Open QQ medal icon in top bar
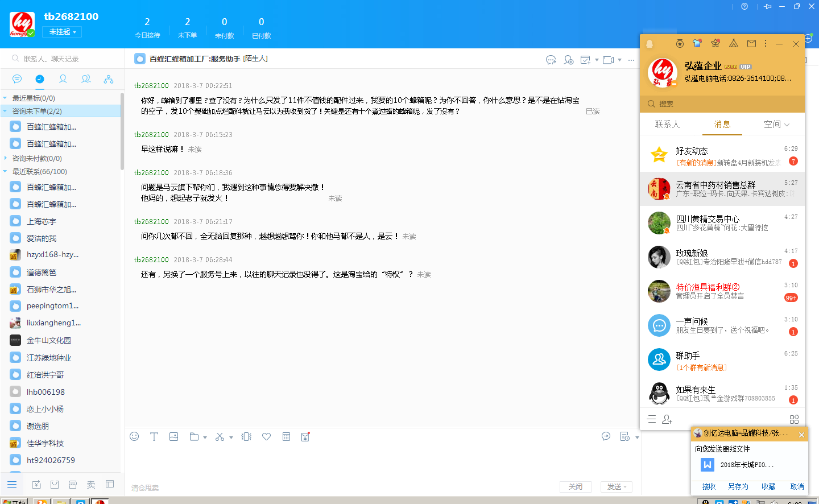Viewport: 819px width, 504px height. (680, 43)
